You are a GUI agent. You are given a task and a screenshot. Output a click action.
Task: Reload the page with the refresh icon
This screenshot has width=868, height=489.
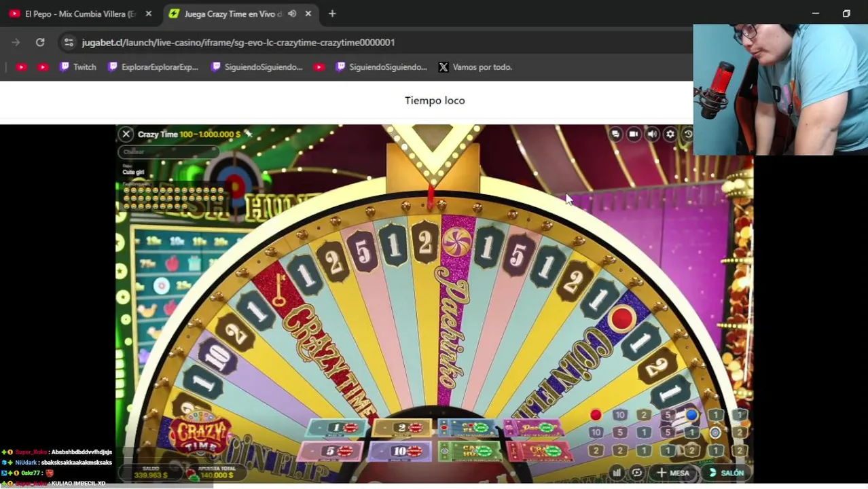tap(40, 42)
